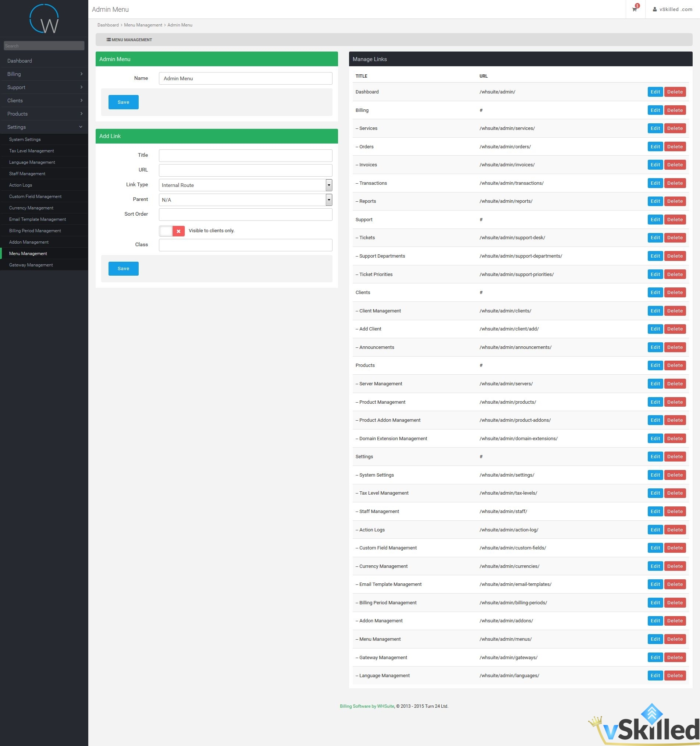Image resolution: width=700 pixels, height=746 pixels.
Task: Select the /whsuite/admin/menus/ URL text
Action: [505, 639]
